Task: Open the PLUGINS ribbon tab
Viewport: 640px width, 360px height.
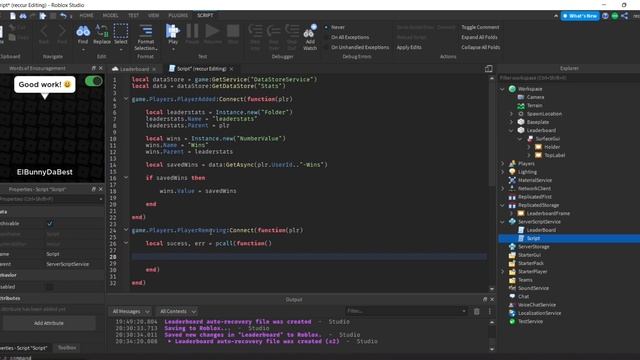Action: click(x=178, y=15)
